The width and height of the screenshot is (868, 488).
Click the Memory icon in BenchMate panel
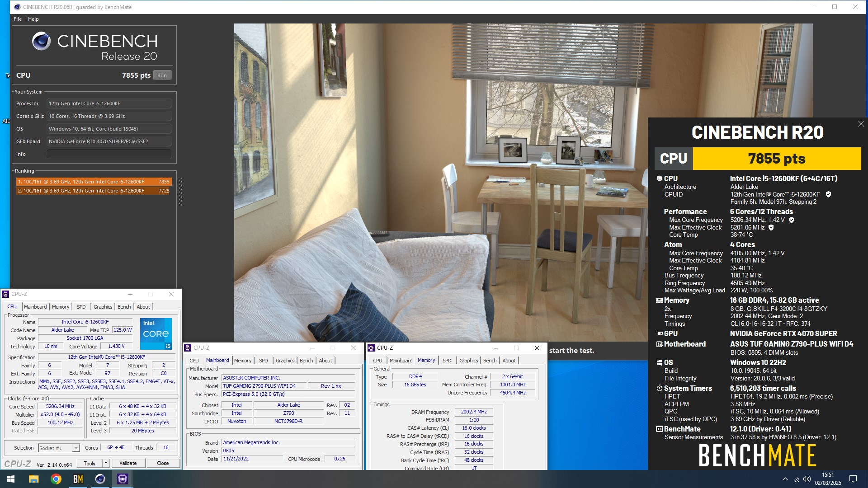tap(660, 300)
